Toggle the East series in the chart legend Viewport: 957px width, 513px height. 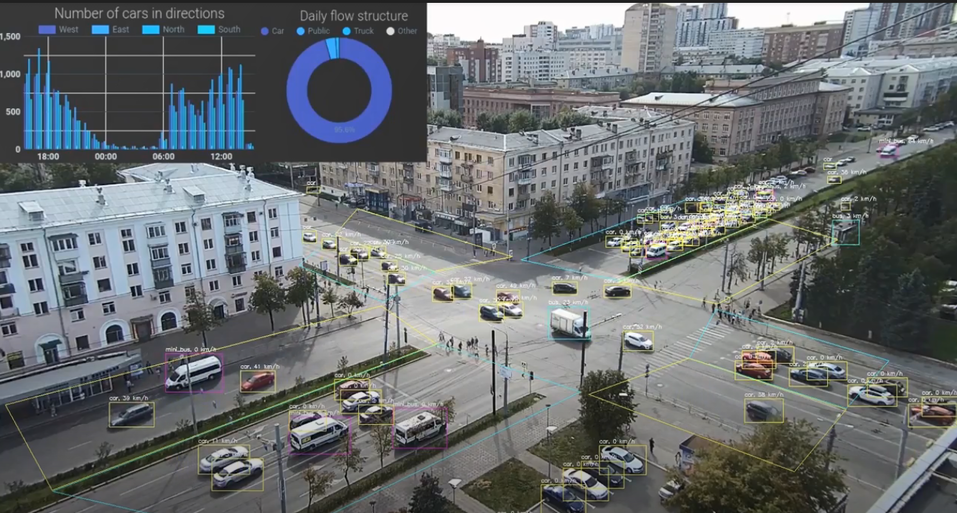tap(100, 30)
